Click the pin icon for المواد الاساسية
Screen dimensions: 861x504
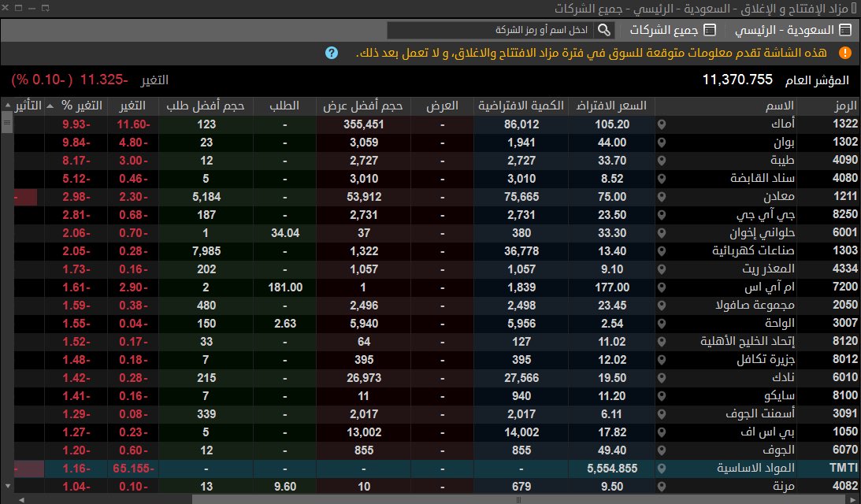[662, 469]
